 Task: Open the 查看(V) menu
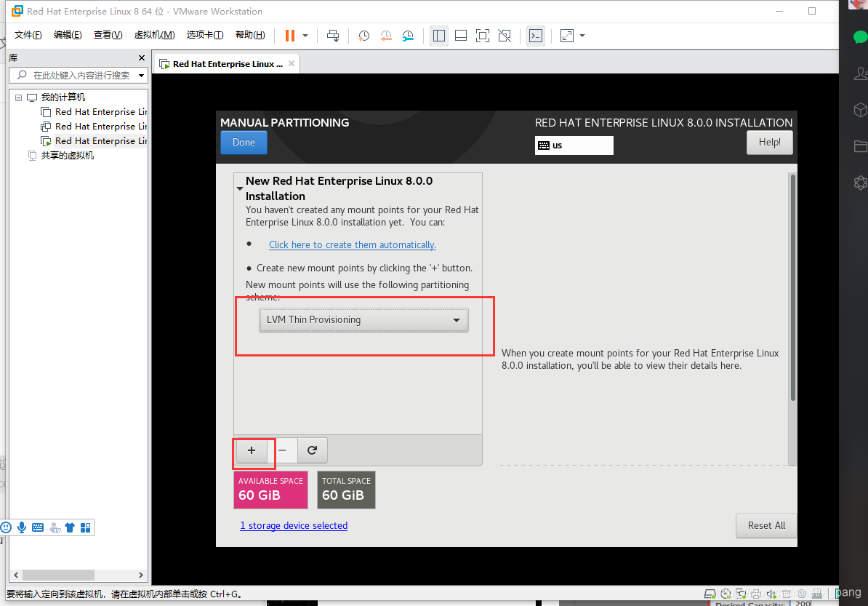tap(108, 35)
